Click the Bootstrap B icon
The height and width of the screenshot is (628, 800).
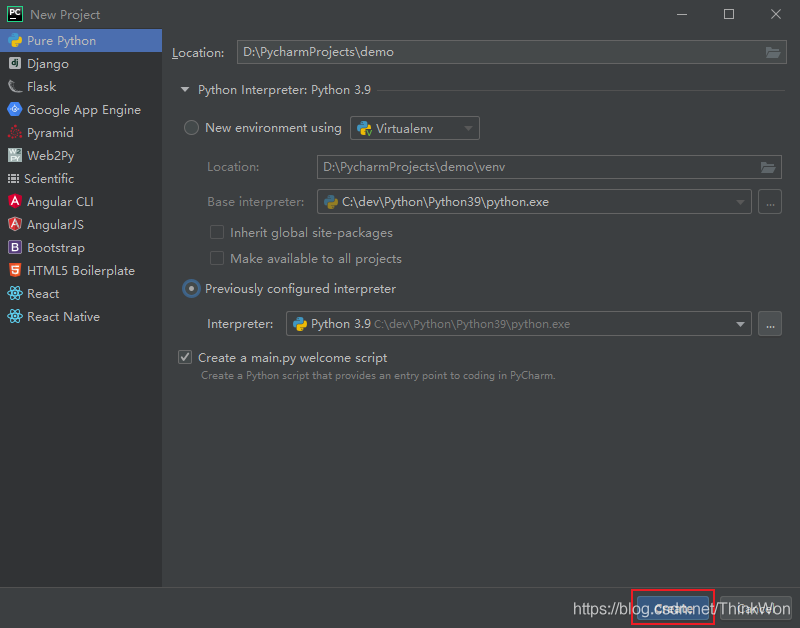coord(15,247)
